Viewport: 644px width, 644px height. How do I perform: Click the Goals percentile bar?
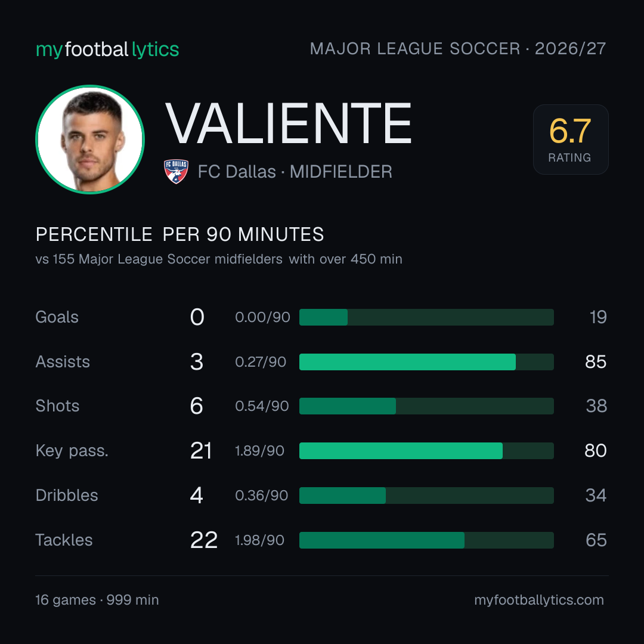pyautogui.click(x=426, y=317)
